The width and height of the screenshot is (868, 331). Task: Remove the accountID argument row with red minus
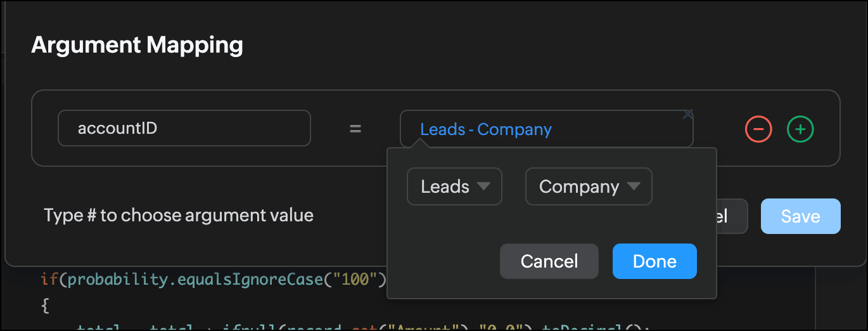(758, 129)
